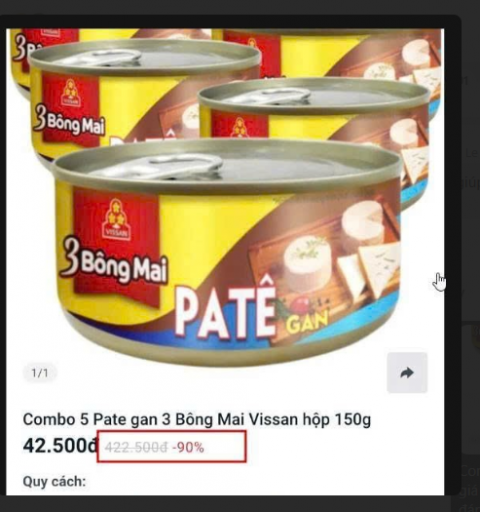Click the share arrow icon
Viewport: 480px width, 512px height.
(407, 372)
